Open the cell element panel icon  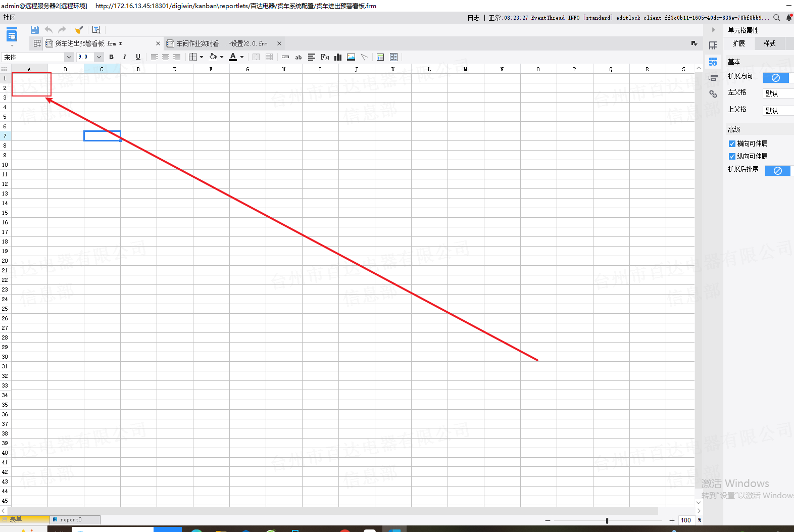pos(713,45)
